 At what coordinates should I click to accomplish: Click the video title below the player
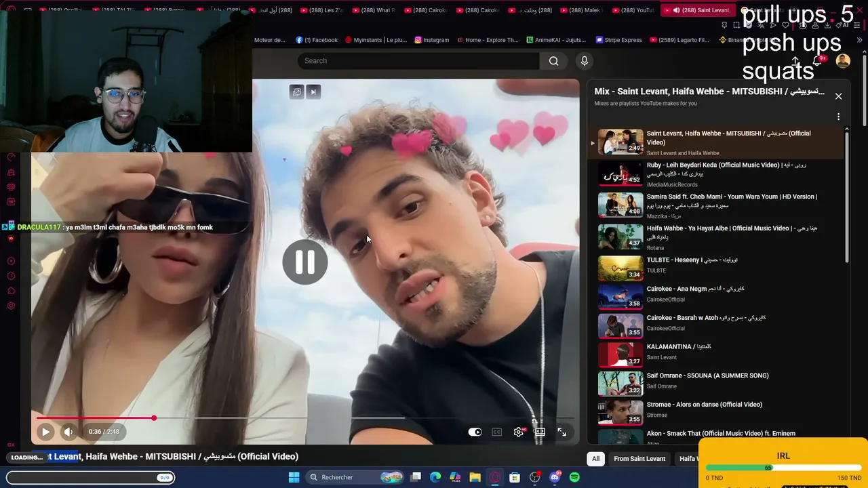pos(165,457)
